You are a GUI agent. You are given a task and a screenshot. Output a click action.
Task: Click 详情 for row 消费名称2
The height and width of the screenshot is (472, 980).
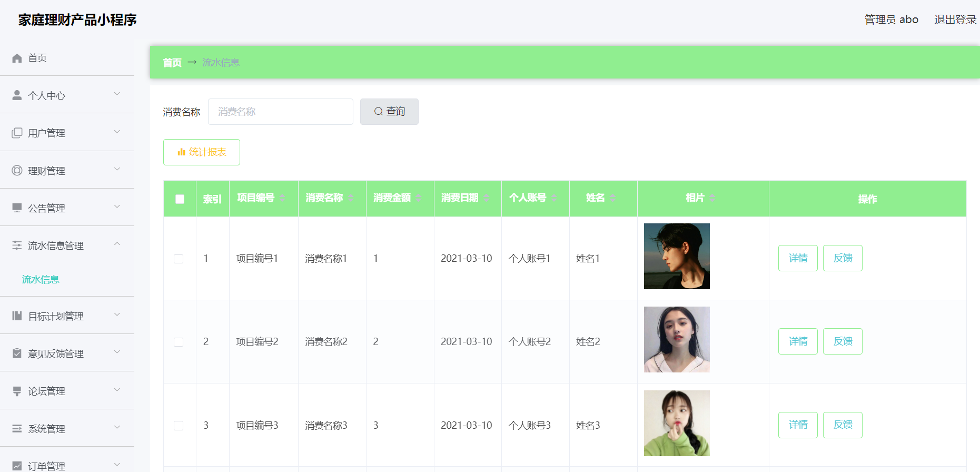(x=798, y=341)
